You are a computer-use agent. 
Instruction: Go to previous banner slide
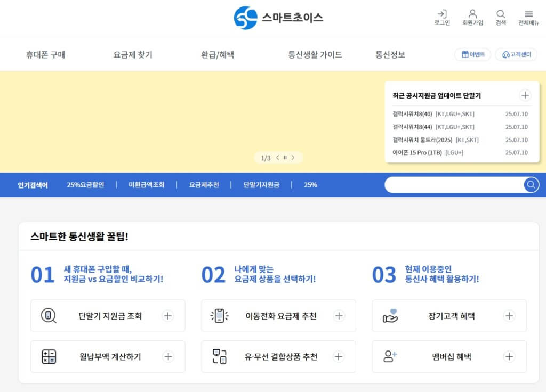(277, 158)
